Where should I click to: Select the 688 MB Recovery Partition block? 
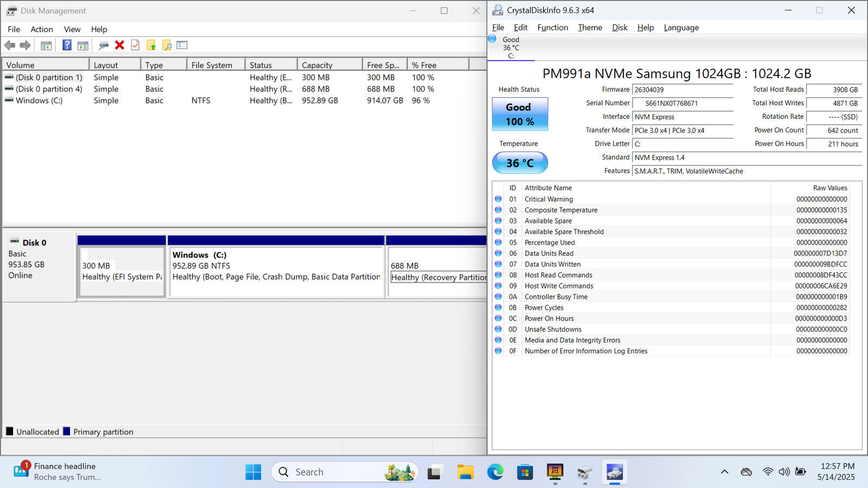click(437, 271)
